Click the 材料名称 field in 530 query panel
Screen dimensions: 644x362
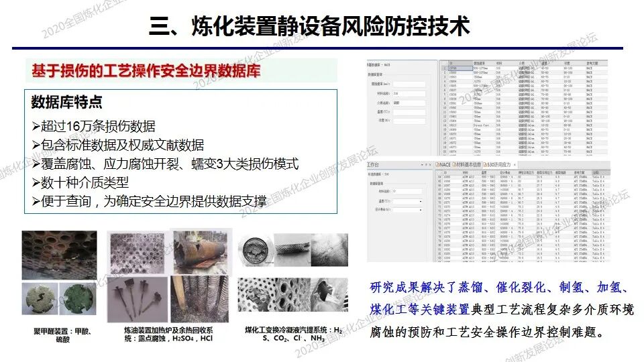[x=407, y=191]
